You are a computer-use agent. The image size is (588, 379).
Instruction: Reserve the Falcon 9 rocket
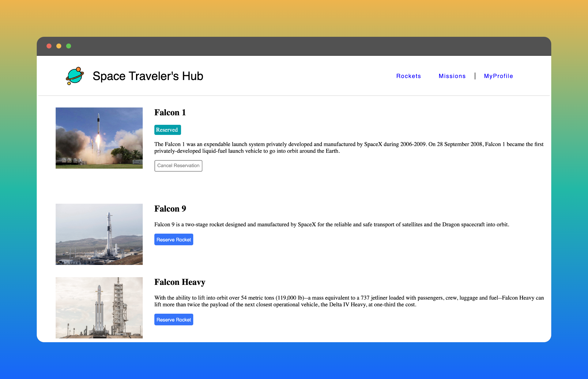pos(174,239)
